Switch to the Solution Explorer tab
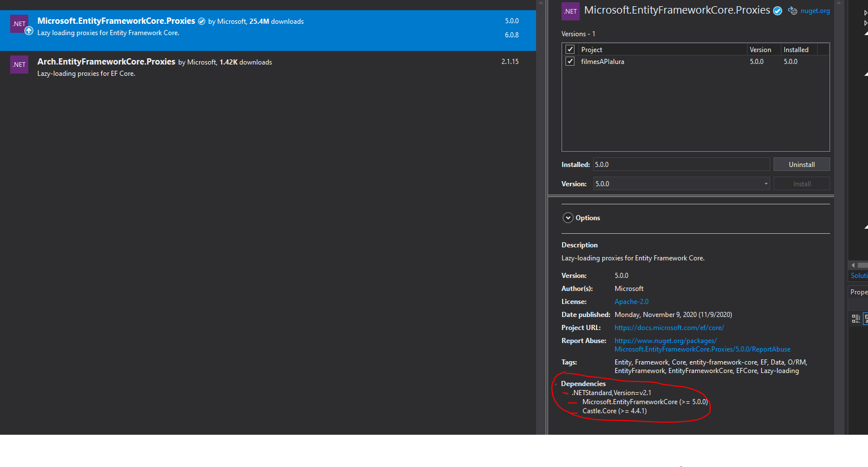868x467 pixels. (x=859, y=276)
